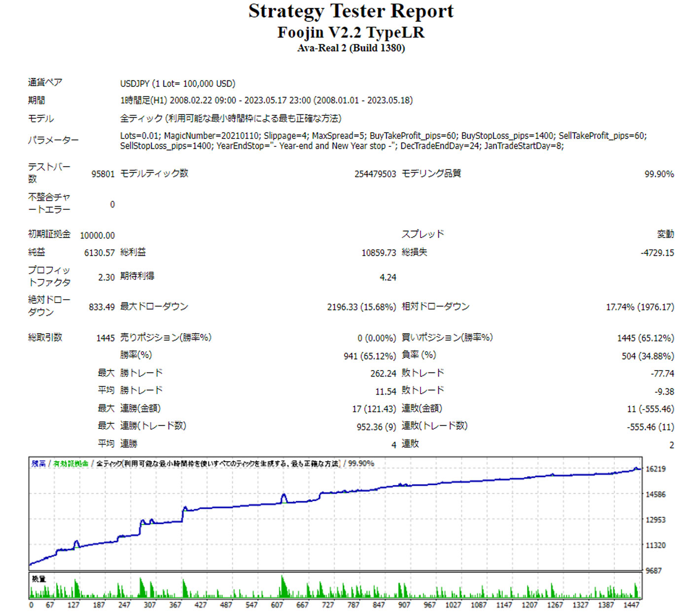Select the largest win trade 262.24

pos(383,374)
